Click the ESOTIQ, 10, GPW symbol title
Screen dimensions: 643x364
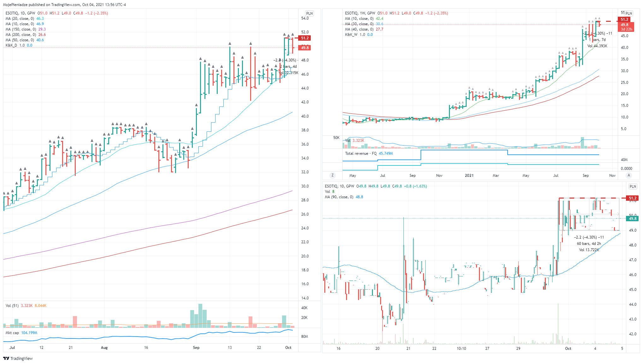click(339, 186)
